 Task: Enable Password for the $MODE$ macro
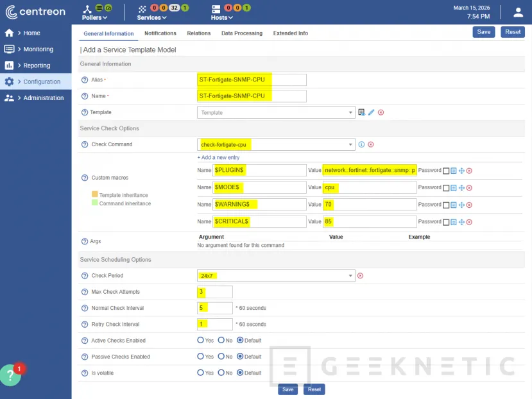[445, 187]
